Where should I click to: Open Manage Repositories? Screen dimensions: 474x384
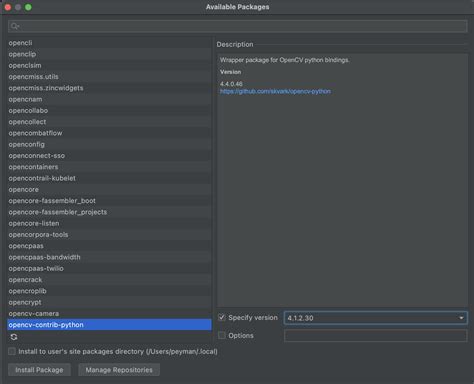(119, 370)
